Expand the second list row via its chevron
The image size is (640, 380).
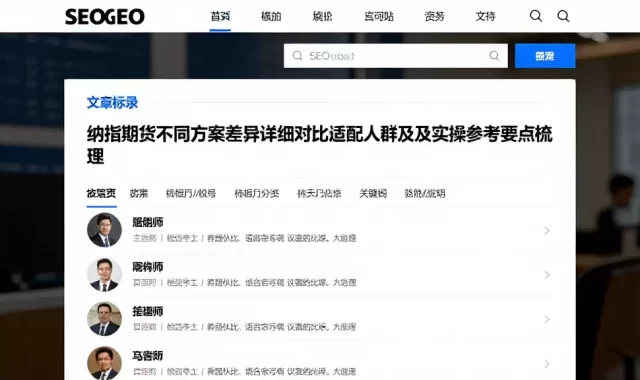click(547, 275)
